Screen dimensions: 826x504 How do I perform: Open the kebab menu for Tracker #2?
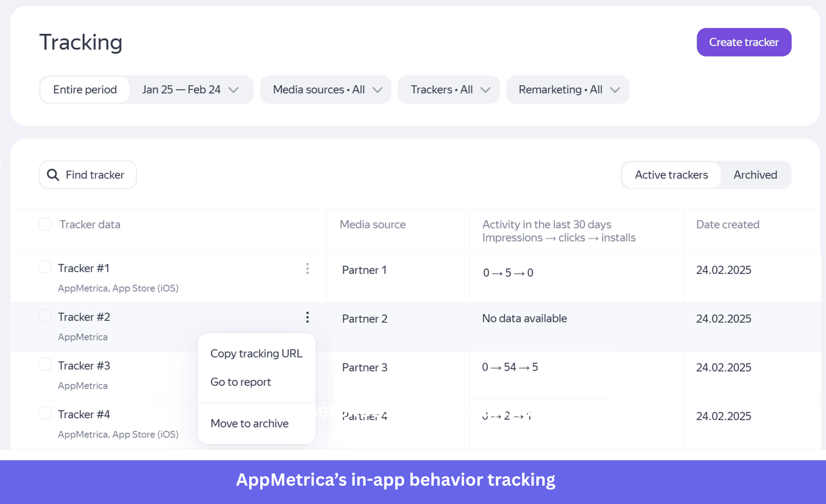307,317
